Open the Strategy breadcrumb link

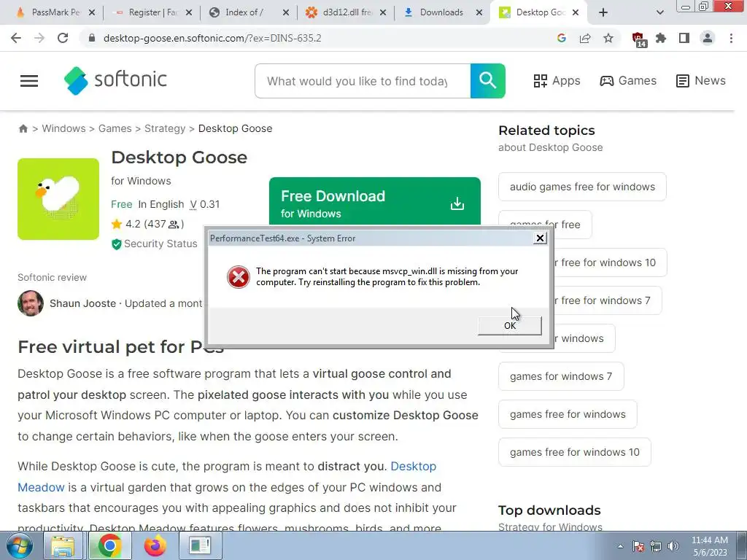pyautogui.click(x=165, y=128)
